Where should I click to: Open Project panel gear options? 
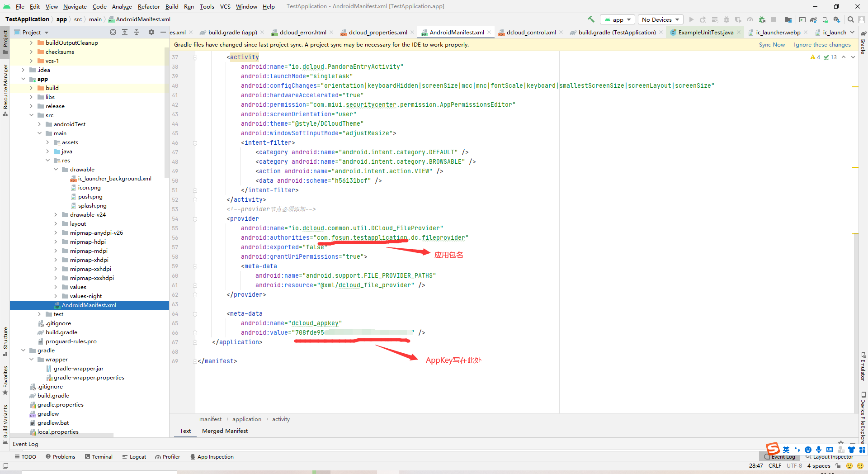tap(151, 32)
